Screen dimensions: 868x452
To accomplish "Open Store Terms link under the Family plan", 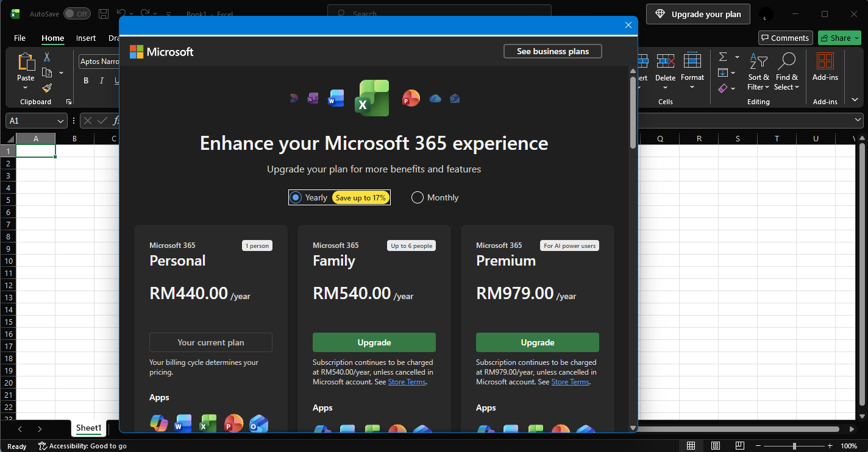I will click(x=407, y=382).
